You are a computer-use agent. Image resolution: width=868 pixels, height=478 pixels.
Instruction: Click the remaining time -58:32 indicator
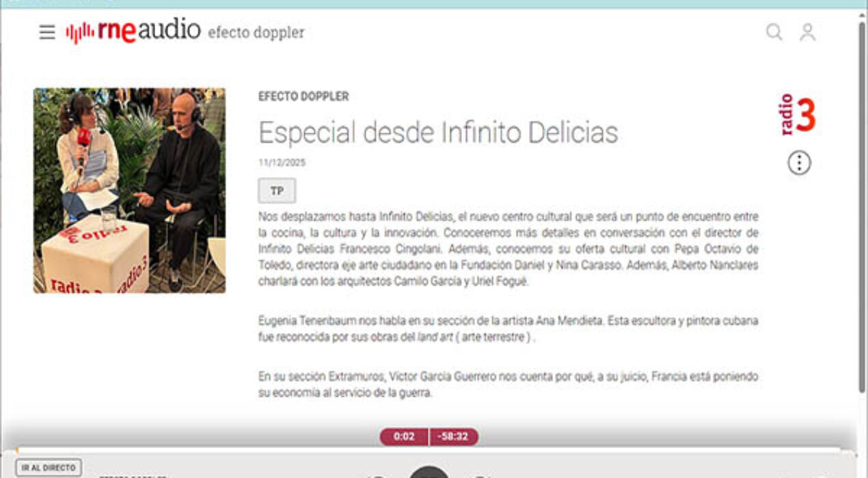tap(454, 436)
